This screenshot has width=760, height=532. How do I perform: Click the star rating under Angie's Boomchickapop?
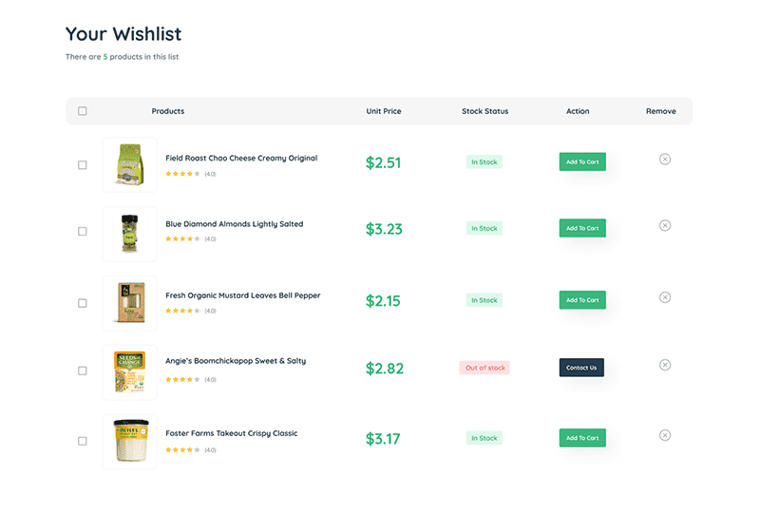[x=182, y=379]
